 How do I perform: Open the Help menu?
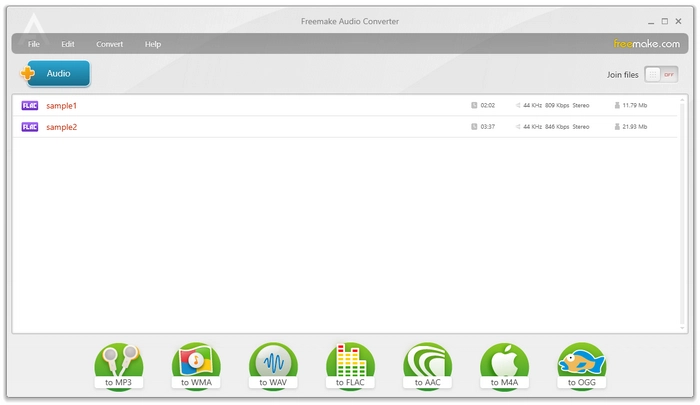(153, 44)
